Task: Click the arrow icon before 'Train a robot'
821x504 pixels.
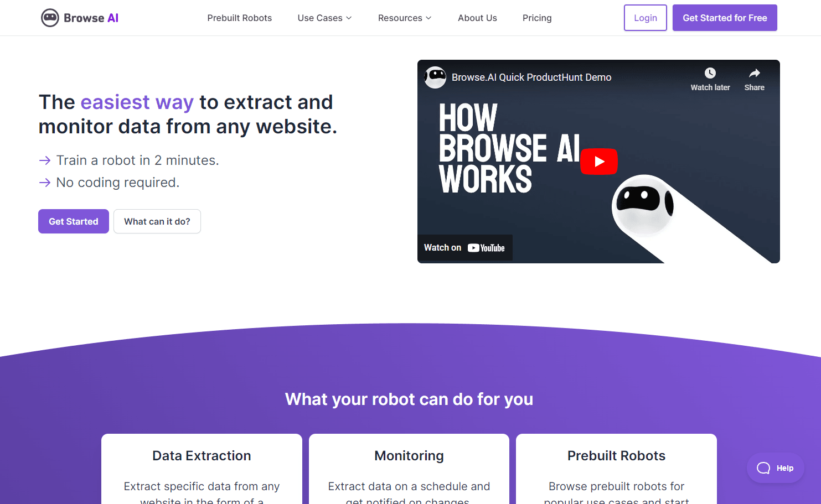Action: (45, 160)
